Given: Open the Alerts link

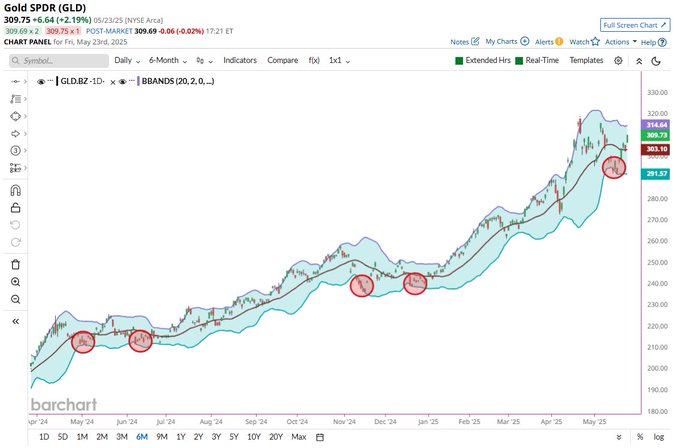Looking at the screenshot, I should coord(549,42).
